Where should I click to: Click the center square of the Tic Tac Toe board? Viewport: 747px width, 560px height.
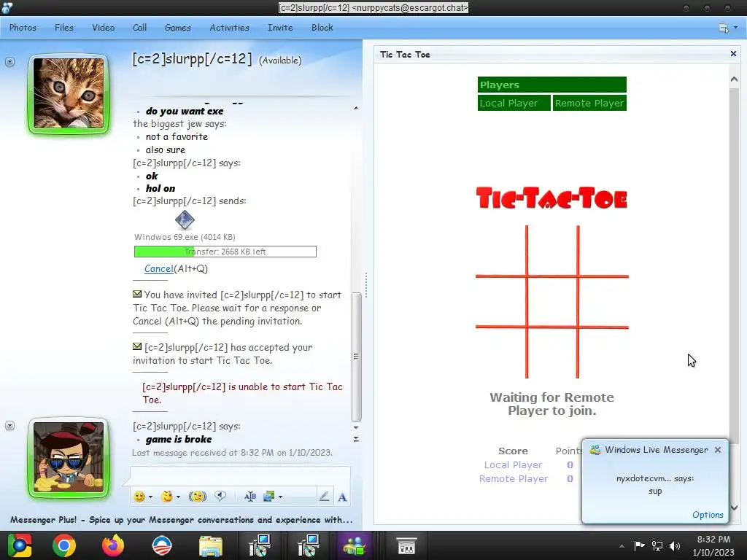pos(552,301)
